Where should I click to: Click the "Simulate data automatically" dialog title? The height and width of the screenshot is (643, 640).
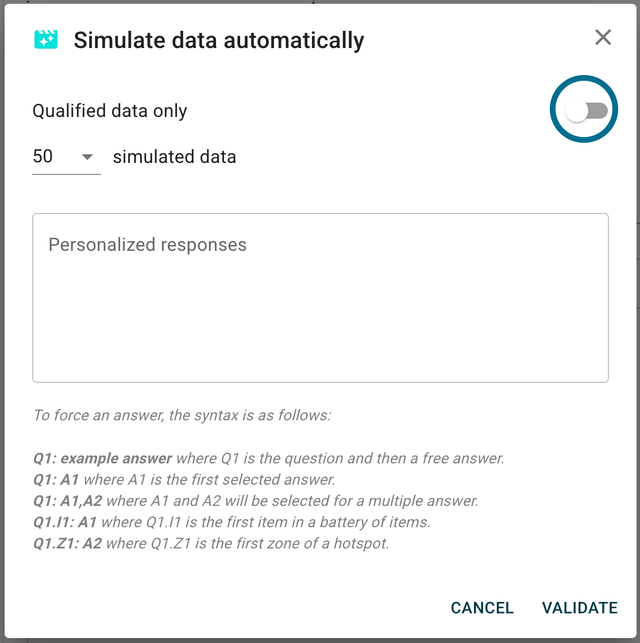coord(219,40)
